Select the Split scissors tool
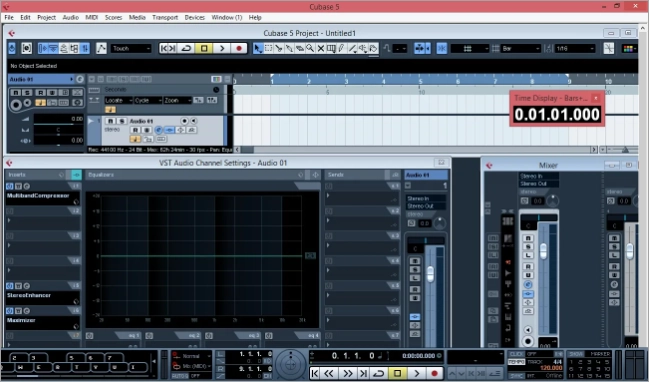The height and width of the screenshot is (382, 649). tap(279, 48)
